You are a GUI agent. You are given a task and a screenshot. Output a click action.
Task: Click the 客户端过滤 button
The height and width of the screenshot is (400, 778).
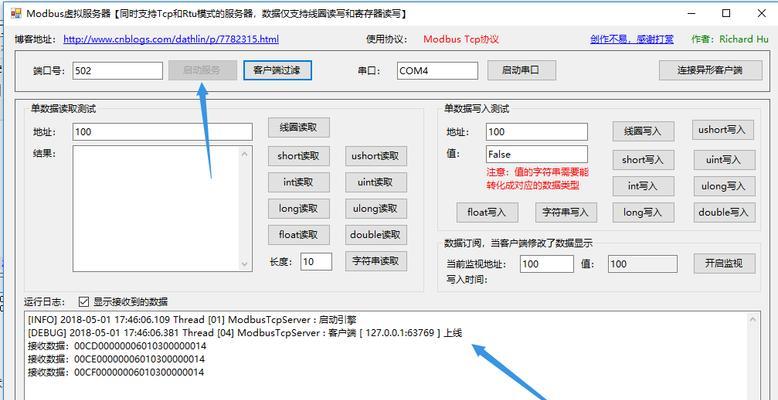(x=277, y=70)
